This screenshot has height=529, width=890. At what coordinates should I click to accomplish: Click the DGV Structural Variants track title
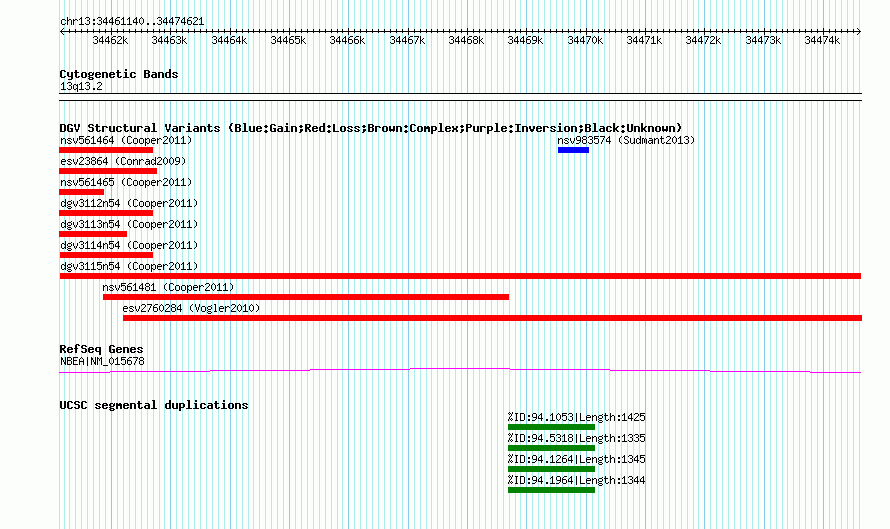point(370,128)
